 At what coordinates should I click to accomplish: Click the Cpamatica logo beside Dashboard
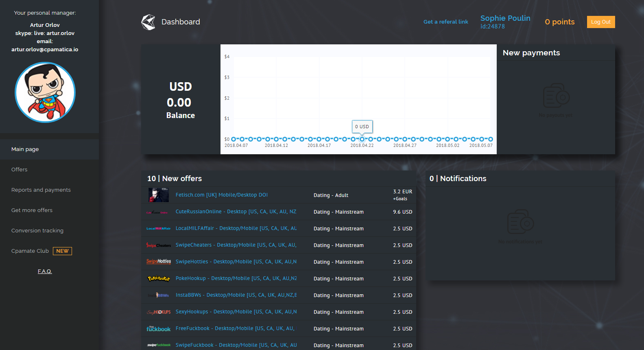click(x=148, y=22)
